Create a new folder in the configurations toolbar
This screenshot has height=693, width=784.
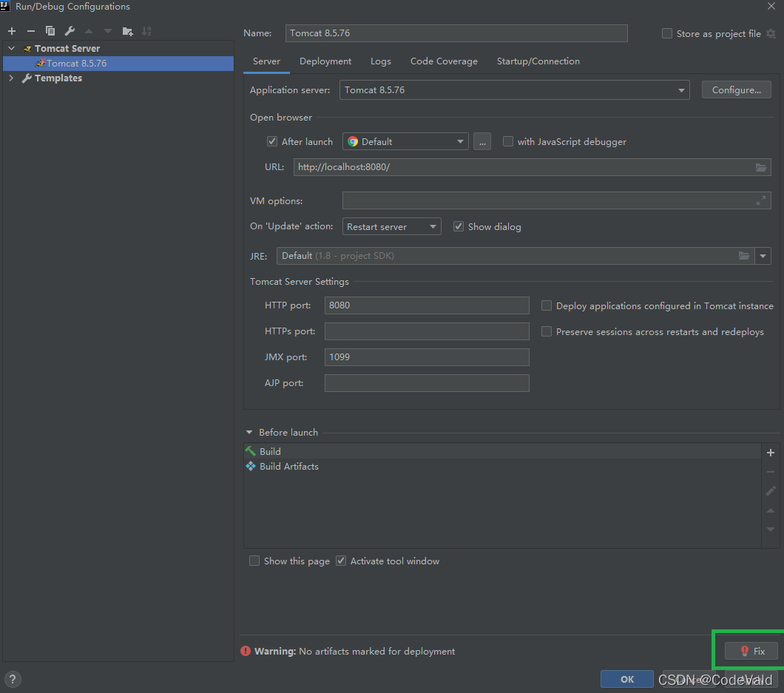pyautogui.click(x=127, y=31)
